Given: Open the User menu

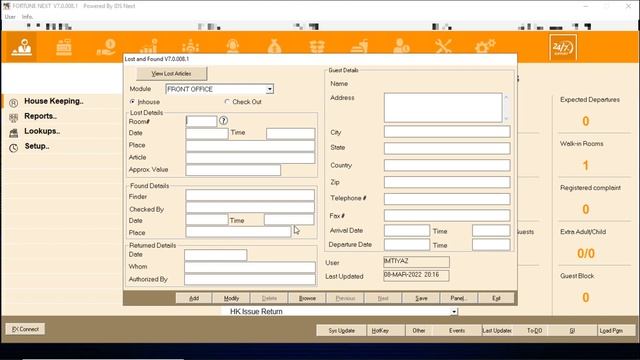Looking at the screenshot, I should coord(10,17).
